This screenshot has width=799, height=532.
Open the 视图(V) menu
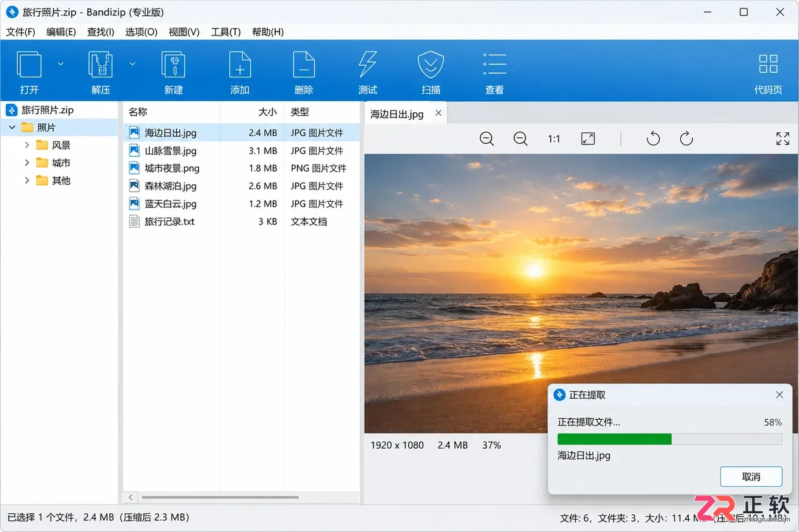pos(184,32)
